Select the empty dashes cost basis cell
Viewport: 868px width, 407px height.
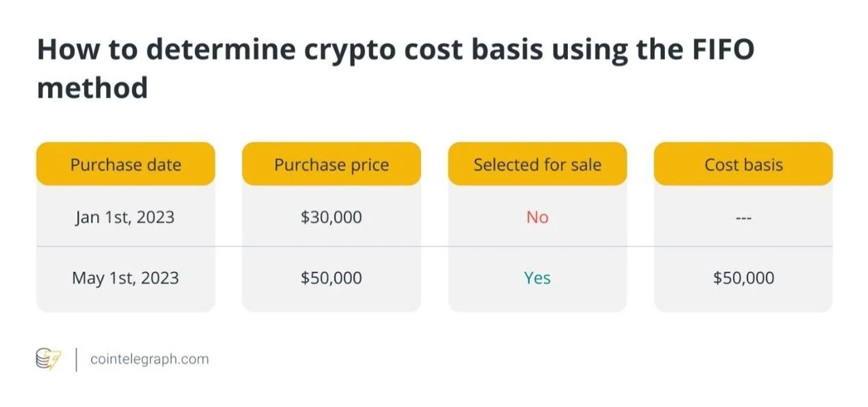743,217
